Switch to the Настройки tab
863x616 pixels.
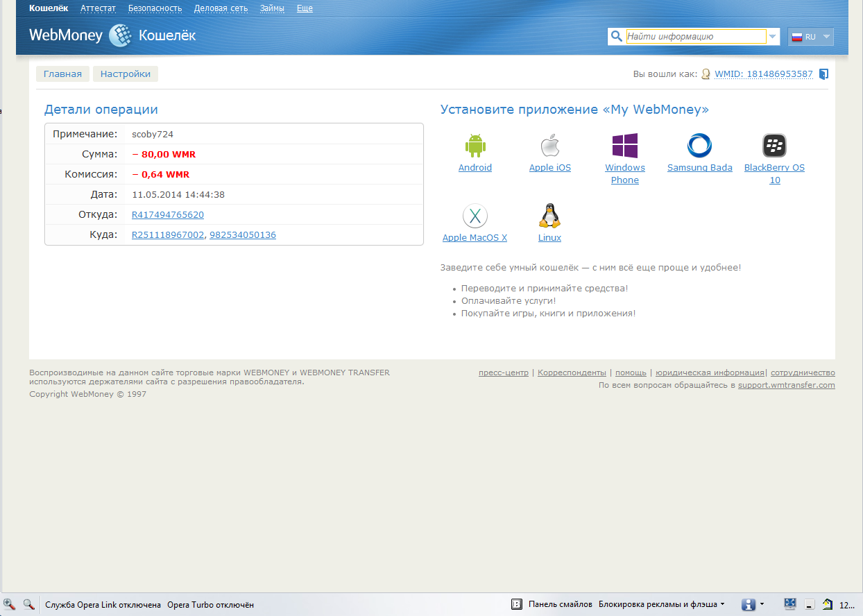tap(126, 74)
